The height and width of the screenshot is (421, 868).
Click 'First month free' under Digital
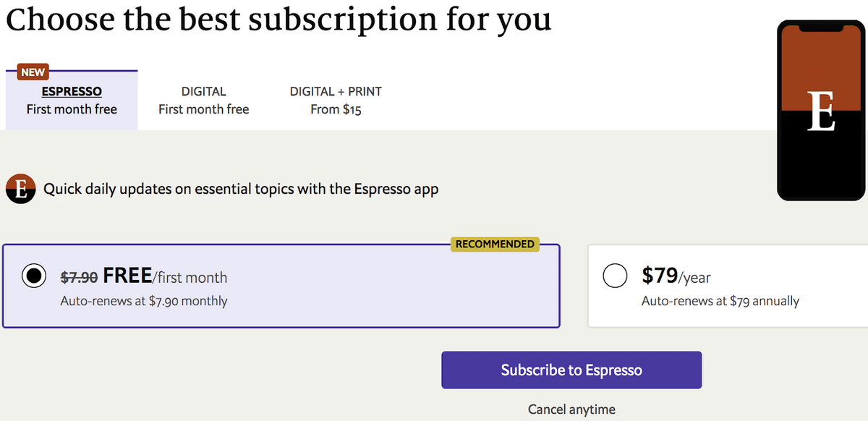click(x=203, y=110)
